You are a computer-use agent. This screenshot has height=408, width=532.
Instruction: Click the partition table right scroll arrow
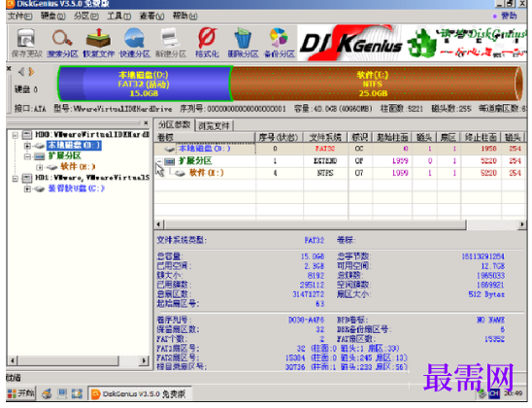[522, 224]
